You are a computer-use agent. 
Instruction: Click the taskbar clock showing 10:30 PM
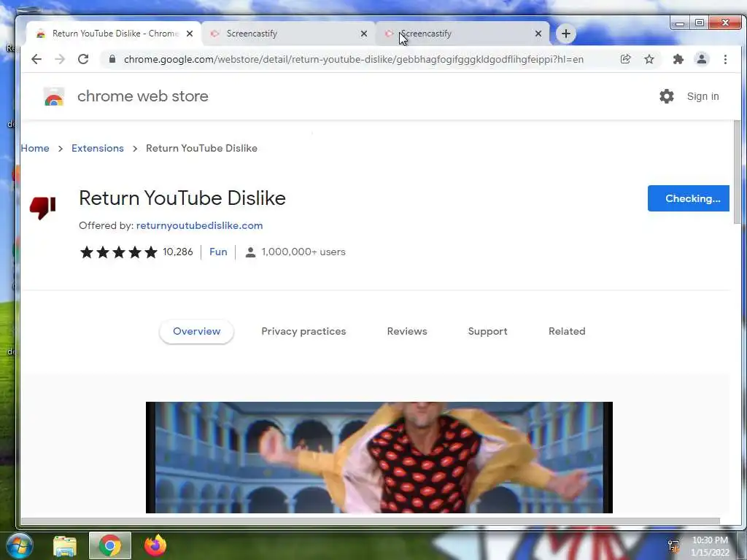click(710, 546)
